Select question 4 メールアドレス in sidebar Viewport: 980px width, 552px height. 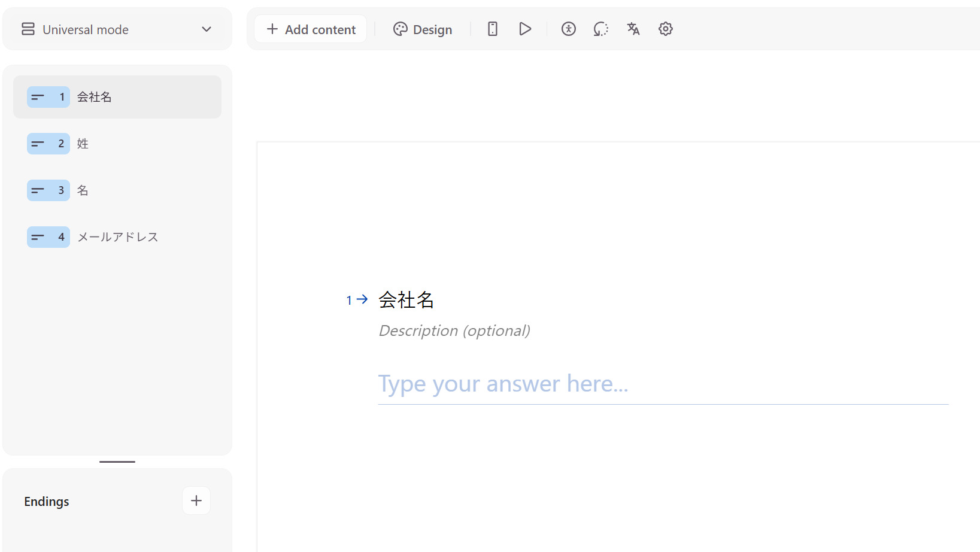117,237
